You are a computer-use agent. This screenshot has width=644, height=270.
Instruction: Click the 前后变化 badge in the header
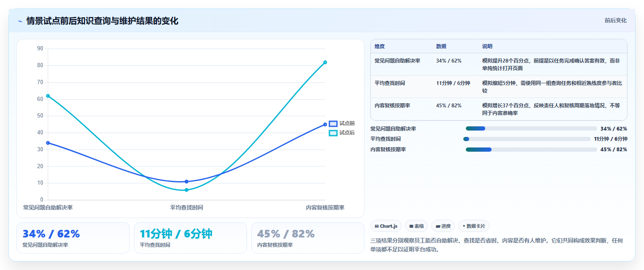(615, 20)
